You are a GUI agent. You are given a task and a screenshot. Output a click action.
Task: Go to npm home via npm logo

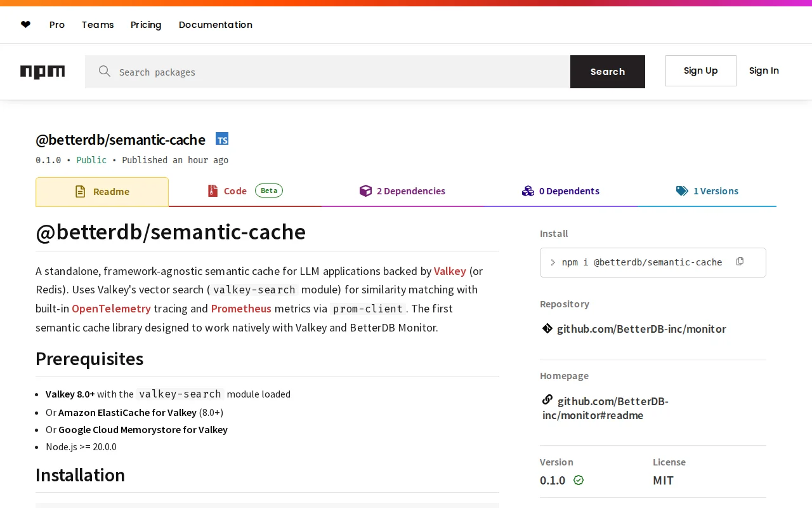[43, 72]
